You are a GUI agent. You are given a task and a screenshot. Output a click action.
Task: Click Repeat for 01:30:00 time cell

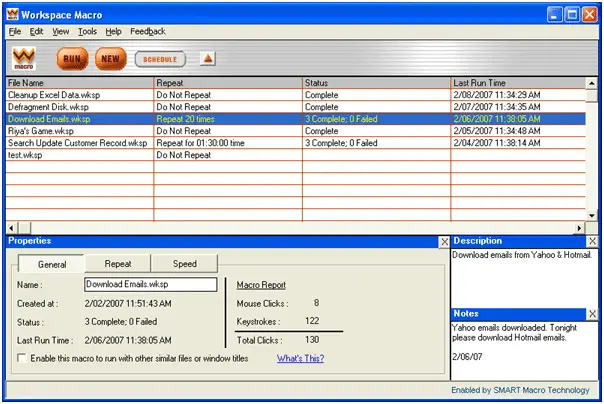click(228, 142)
